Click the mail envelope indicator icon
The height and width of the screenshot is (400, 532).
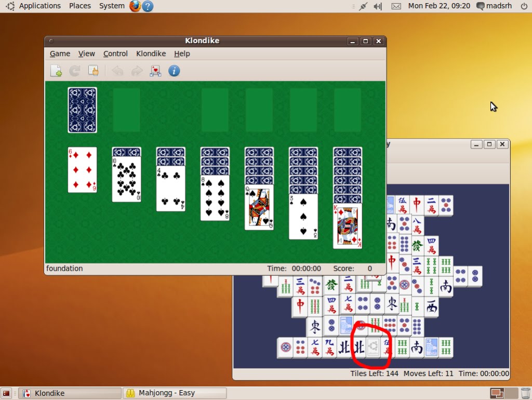click(396, 6)
